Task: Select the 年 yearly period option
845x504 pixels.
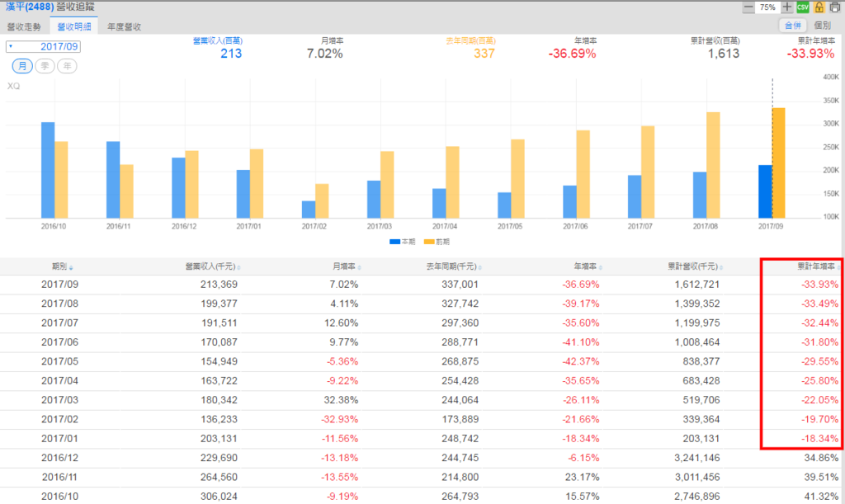Action: (67, 66)
